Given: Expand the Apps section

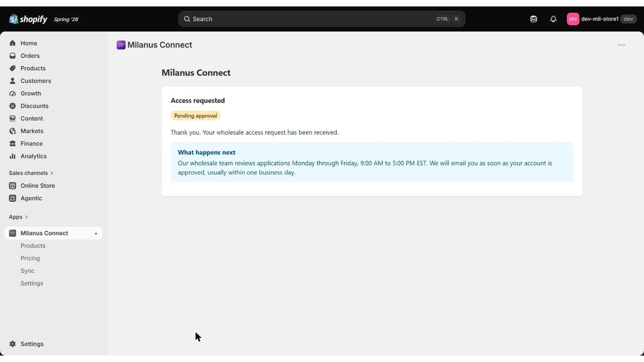Looking at the screenshot, I should (x=19, y=217).
